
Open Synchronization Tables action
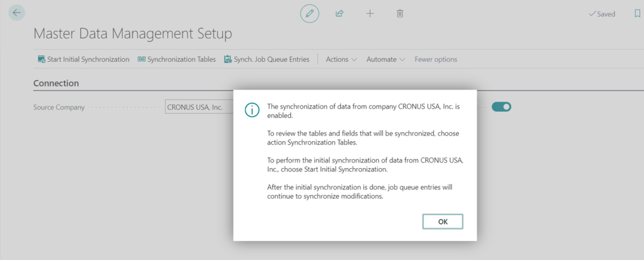coord(177,59)
